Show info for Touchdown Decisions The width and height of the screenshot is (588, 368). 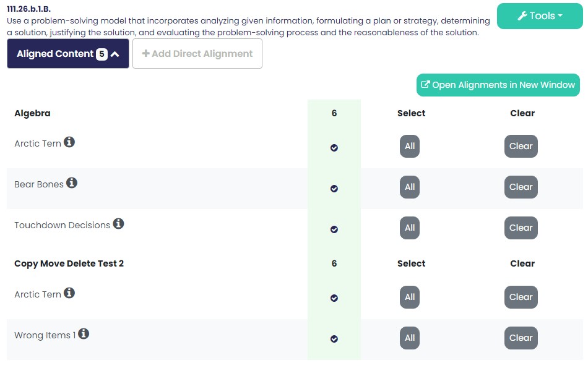pos(118,224)
